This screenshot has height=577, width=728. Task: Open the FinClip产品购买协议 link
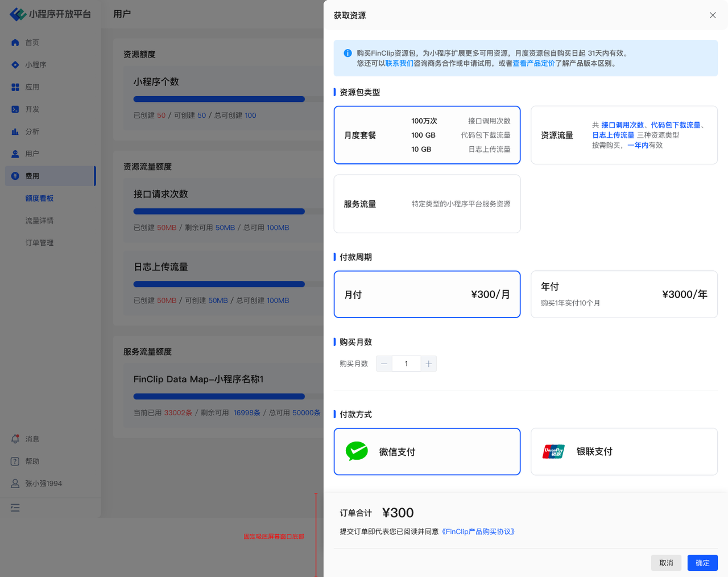click(x=478, y=532)
